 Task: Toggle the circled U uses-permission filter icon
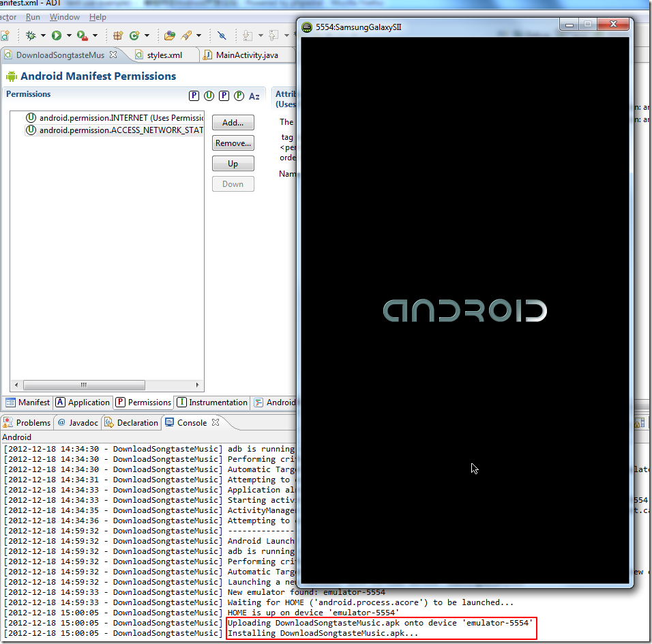[x=209, y=96]
